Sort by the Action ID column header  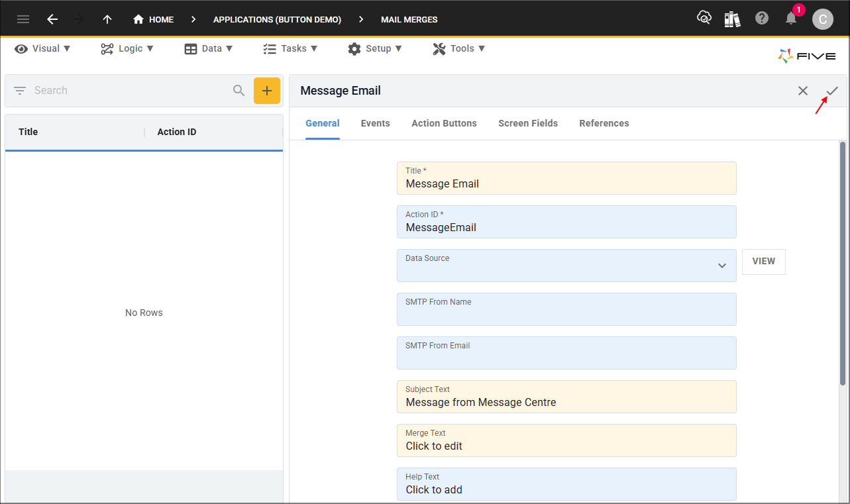coord(177,132)
